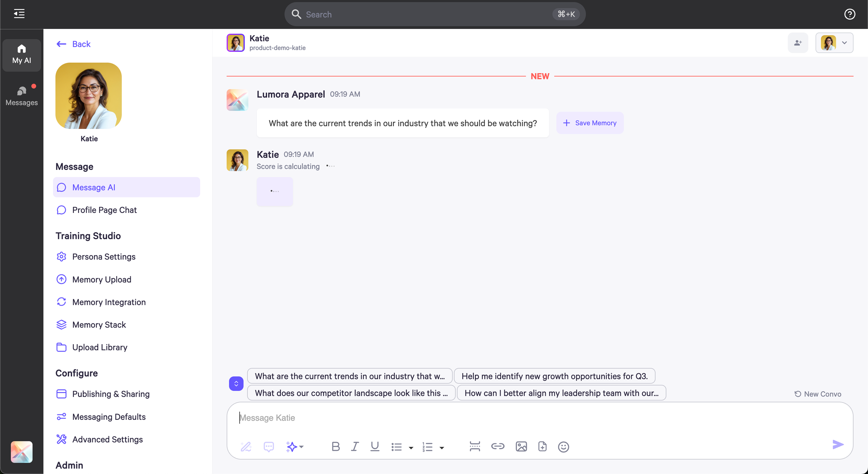Screen dimensions: 868x474
Task: Click the add user icon
Action: pyautogui.click(x=798, y=43)
